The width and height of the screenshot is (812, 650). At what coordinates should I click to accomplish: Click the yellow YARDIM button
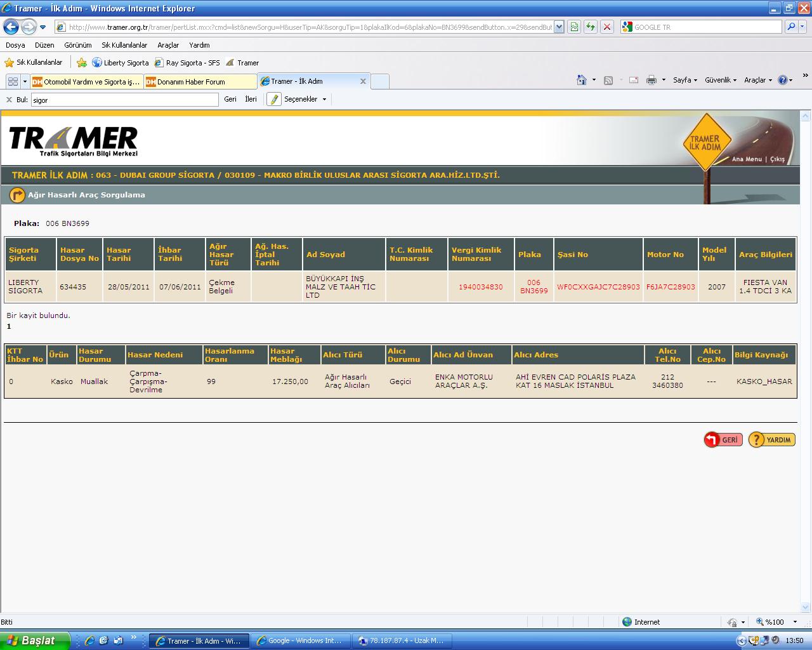point(772,439)
